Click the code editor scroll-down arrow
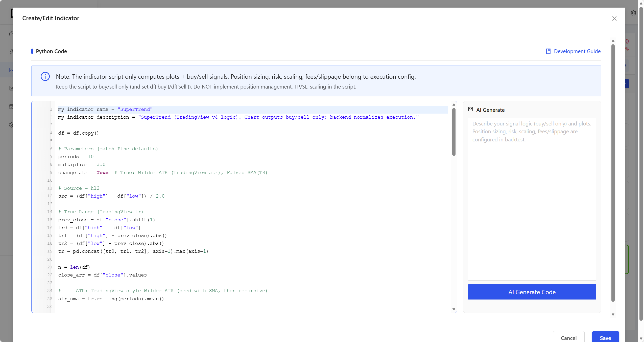The width and height of the screenshot is (644, 342). point(454,309)
